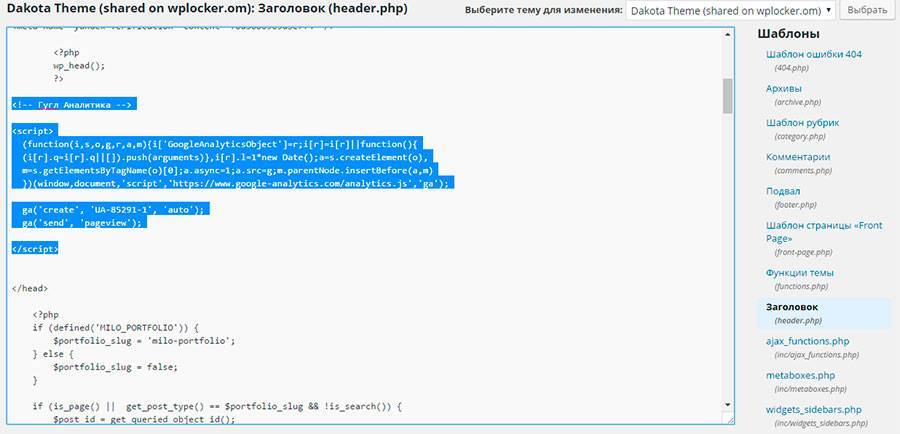The image size is (900, 434).
Task: Open the theme selection dropdown
Action: click(730, 10)
